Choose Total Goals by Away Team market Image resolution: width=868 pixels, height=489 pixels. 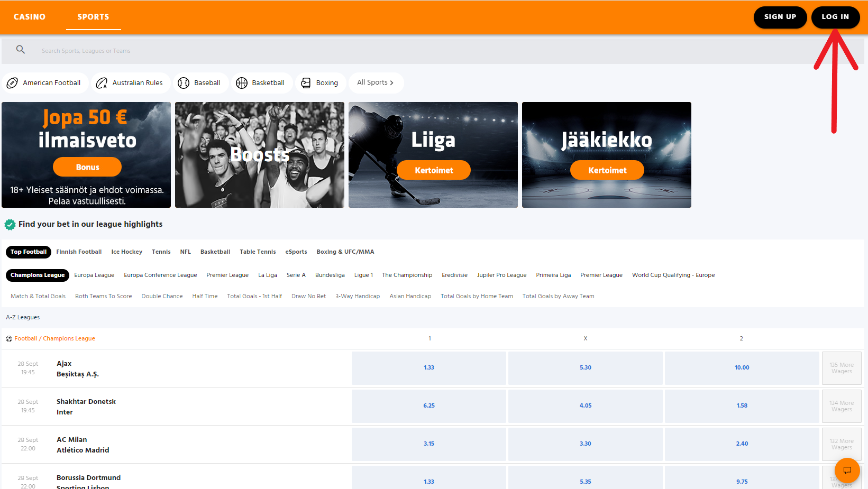point(558,297)
